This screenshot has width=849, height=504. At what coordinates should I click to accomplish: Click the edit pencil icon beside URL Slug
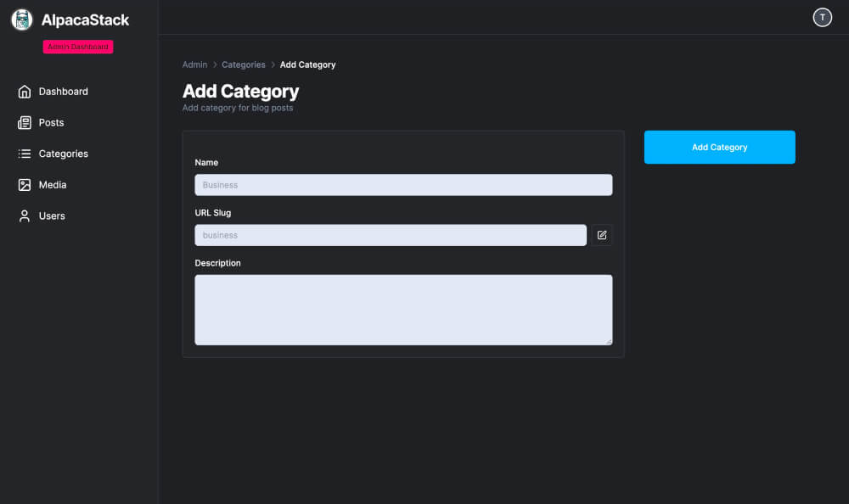(602, 235)
